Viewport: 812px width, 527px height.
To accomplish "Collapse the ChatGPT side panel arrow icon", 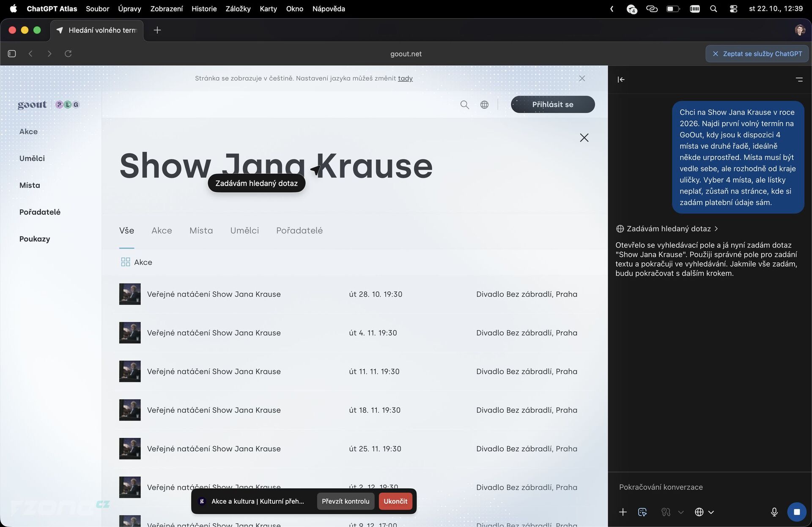I will (x=621, y=79).
